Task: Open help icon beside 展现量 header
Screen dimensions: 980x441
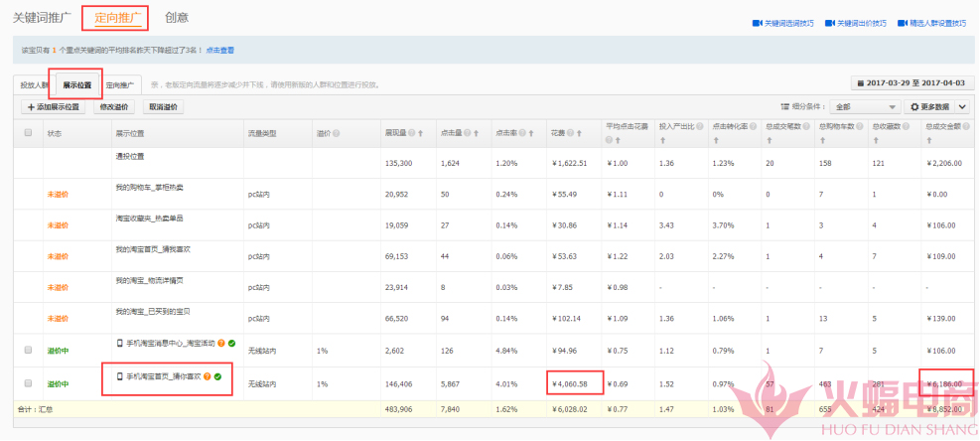Action: 411,133
